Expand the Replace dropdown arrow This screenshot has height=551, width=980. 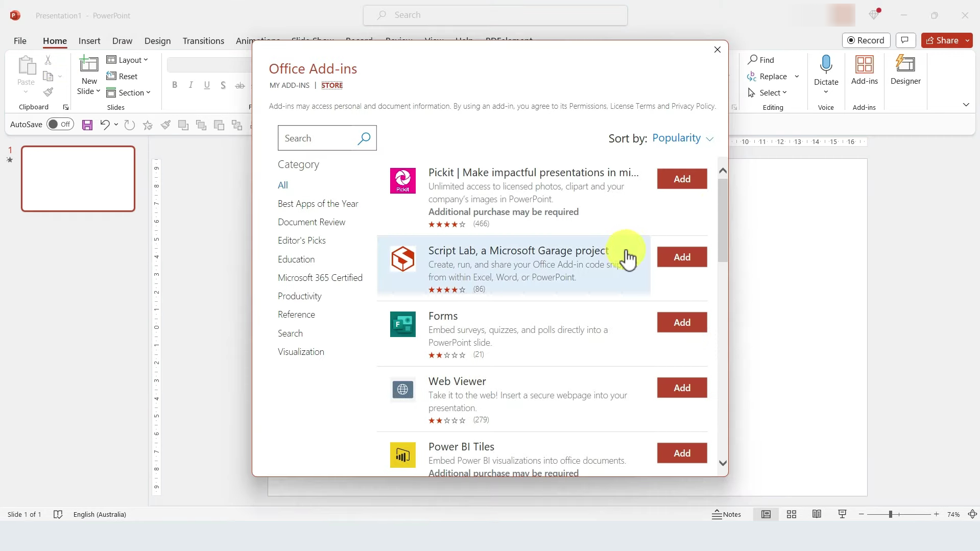click(x=797, y=77)
